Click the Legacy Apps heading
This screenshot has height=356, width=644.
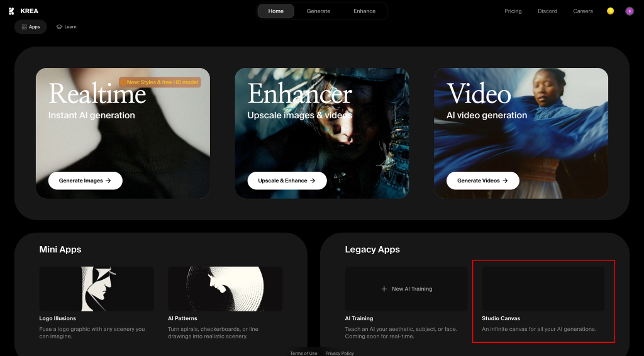tap(372, 249)
